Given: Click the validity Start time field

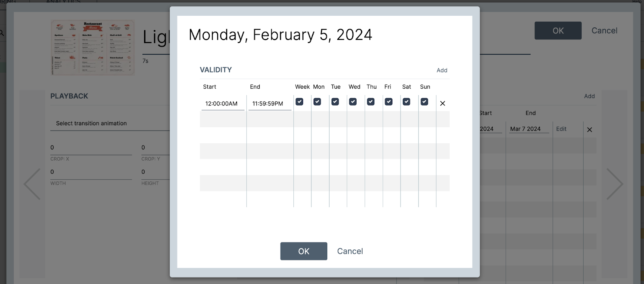Looking at the screenshot, I should pyautogui.click(x=222, y=104).
